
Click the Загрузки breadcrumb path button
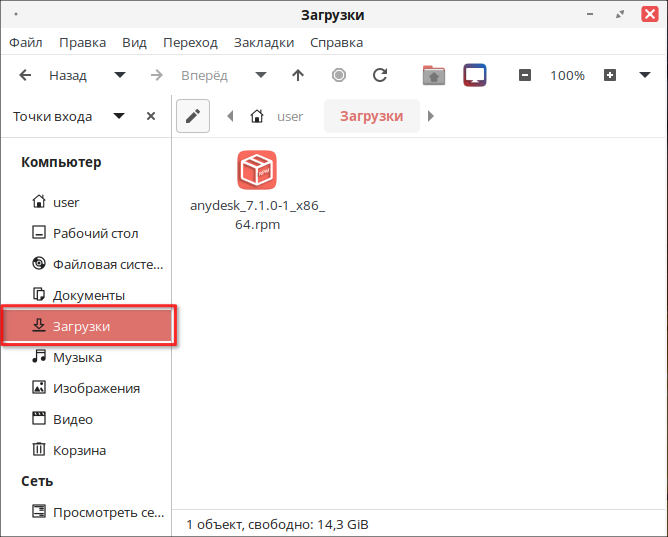click(x=371, y=116)
